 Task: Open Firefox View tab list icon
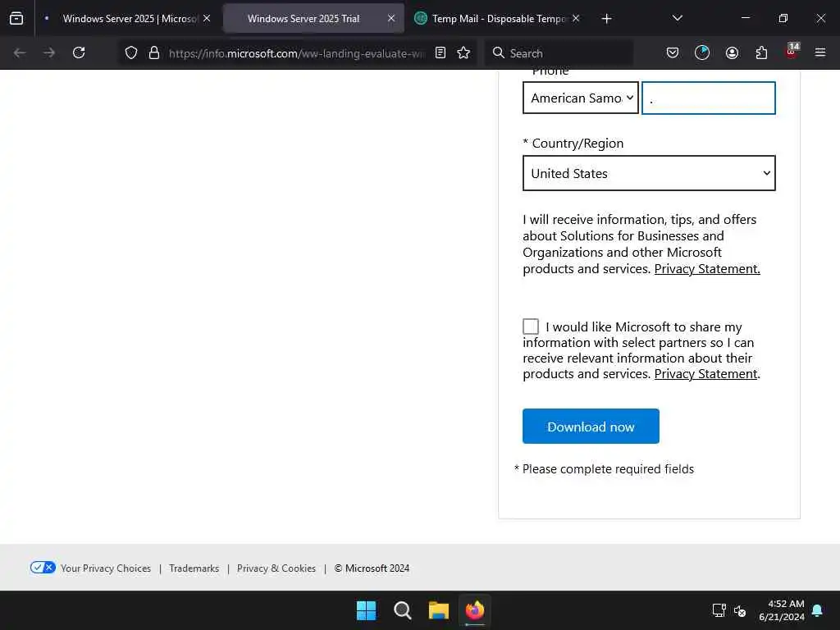pyautogui.click(x=16, y=18)
